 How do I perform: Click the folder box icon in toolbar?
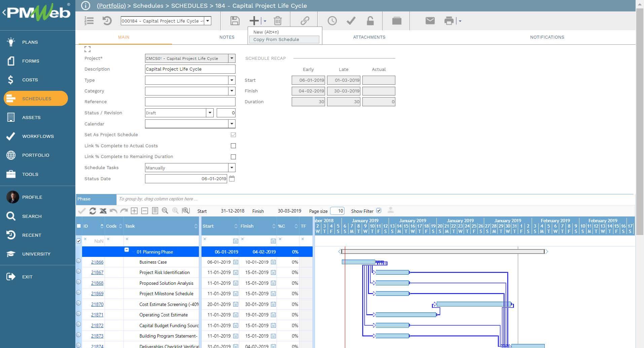tap(397, 21)
